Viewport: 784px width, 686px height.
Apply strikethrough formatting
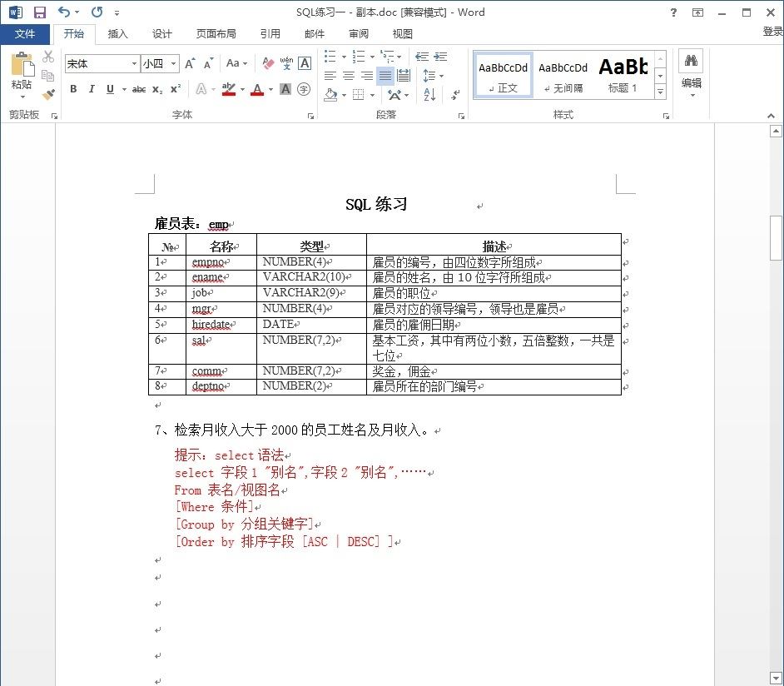click(x=138, y=90)
